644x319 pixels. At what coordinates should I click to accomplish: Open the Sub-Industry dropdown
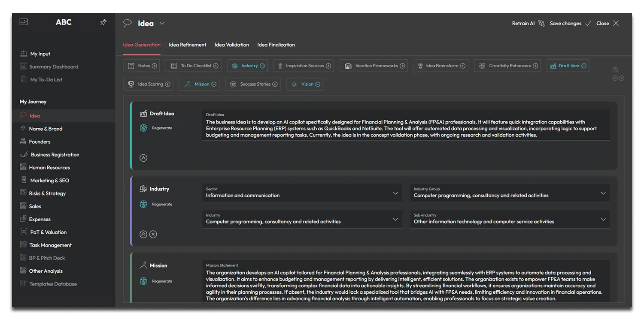(603, 220)
